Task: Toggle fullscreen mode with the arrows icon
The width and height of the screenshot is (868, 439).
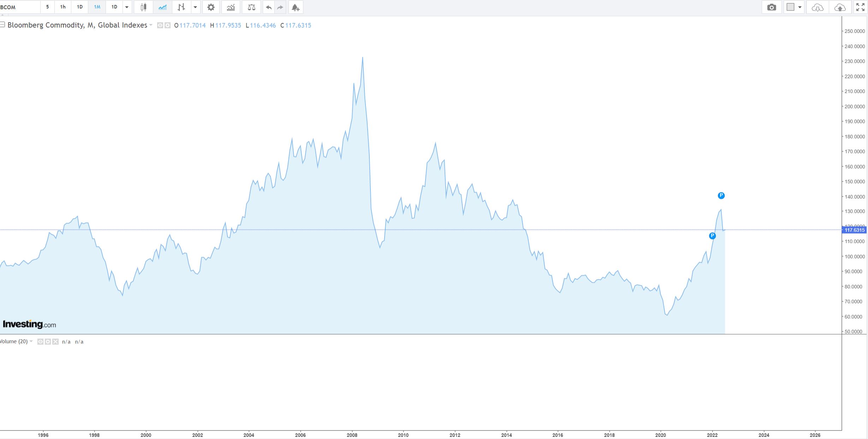Action: tap(860, 7)
